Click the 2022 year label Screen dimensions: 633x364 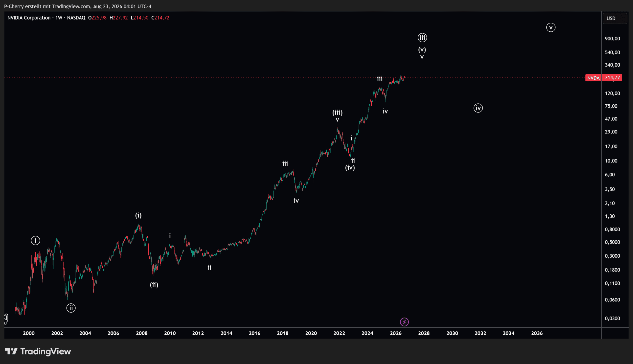tap(339, 333)
